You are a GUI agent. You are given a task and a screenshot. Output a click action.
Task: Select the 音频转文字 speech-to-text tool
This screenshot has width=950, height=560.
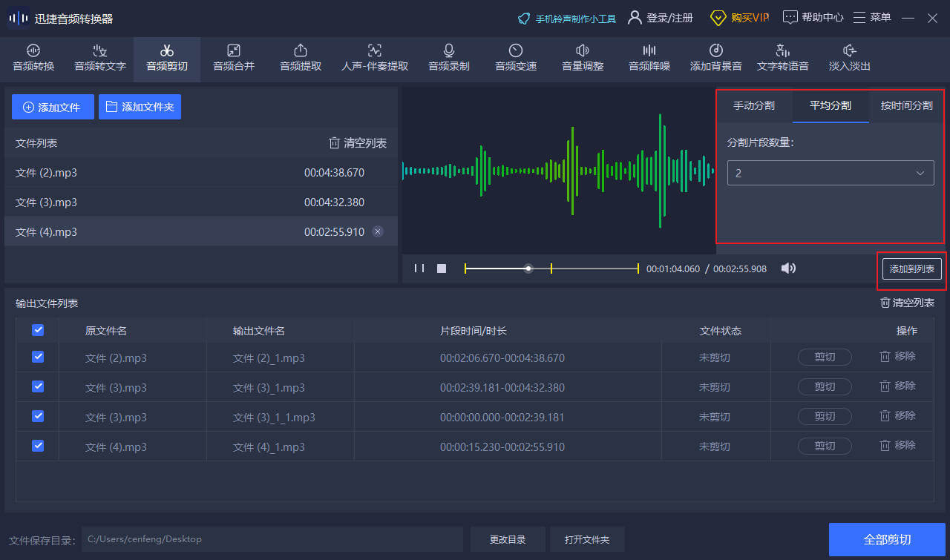[99, 59]
